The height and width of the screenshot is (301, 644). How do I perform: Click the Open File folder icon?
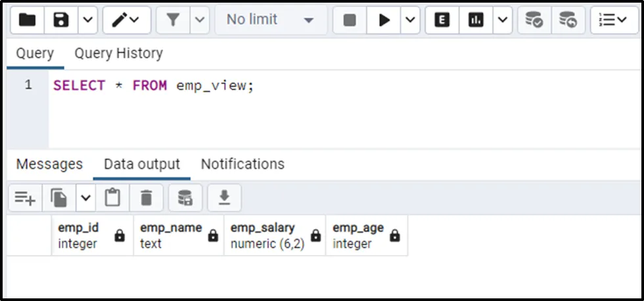coord(27,20)
